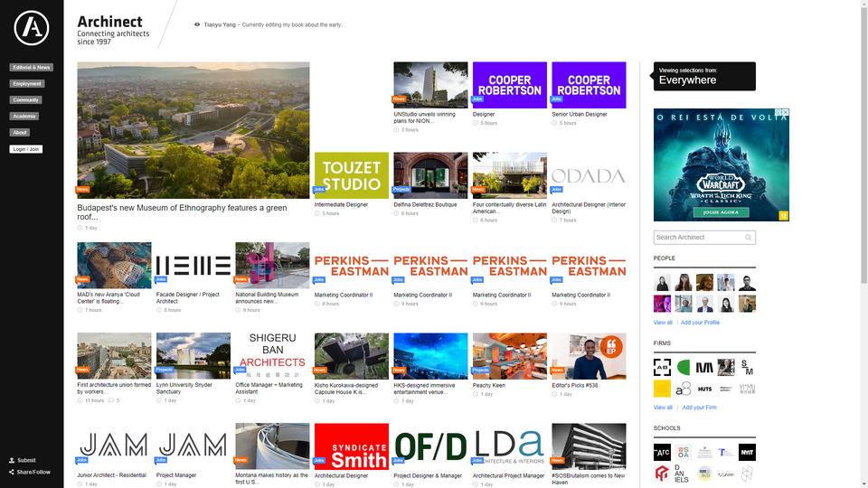The height and width of the screenshot is (488, 868).
Task: Open the Community menu
Action: tap(25, 100)
